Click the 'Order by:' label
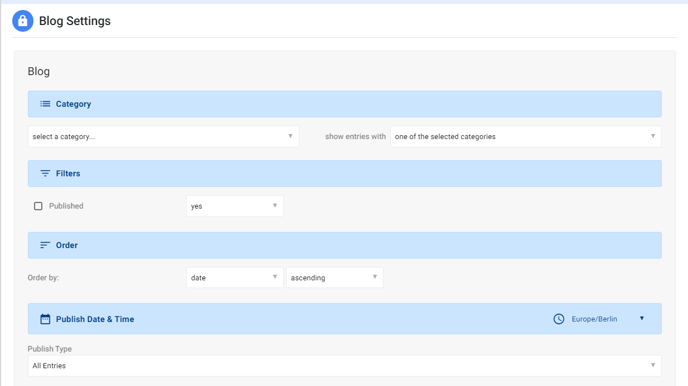688x386 pixels. 43,278
